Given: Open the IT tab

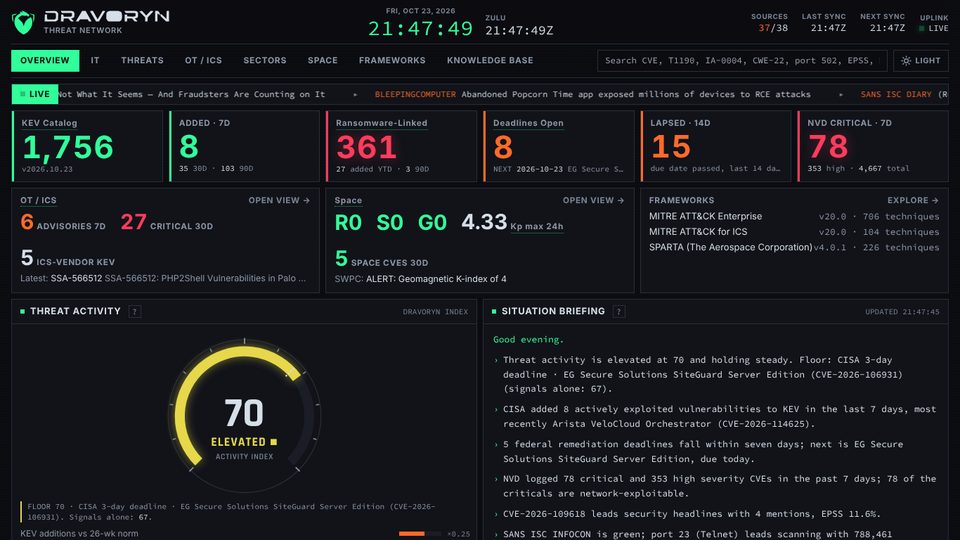Looking at the screenshot, I should click(95, 61).
